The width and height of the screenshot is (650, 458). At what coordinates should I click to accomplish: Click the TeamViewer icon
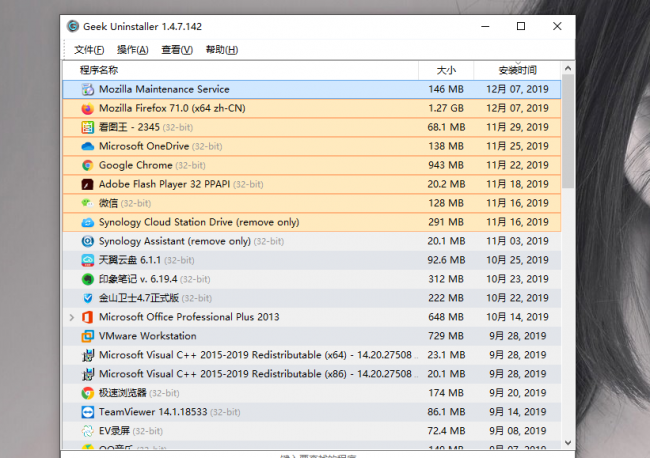(x=87, y=412)
